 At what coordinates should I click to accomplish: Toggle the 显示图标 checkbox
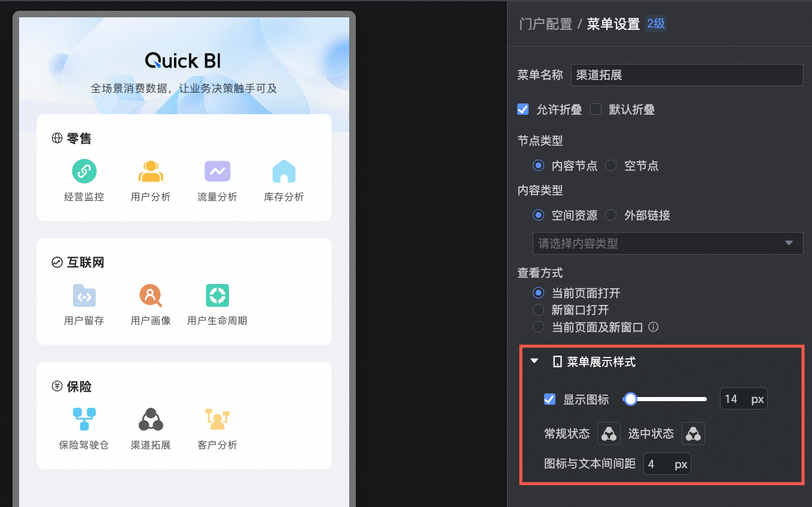pos(550,399)
